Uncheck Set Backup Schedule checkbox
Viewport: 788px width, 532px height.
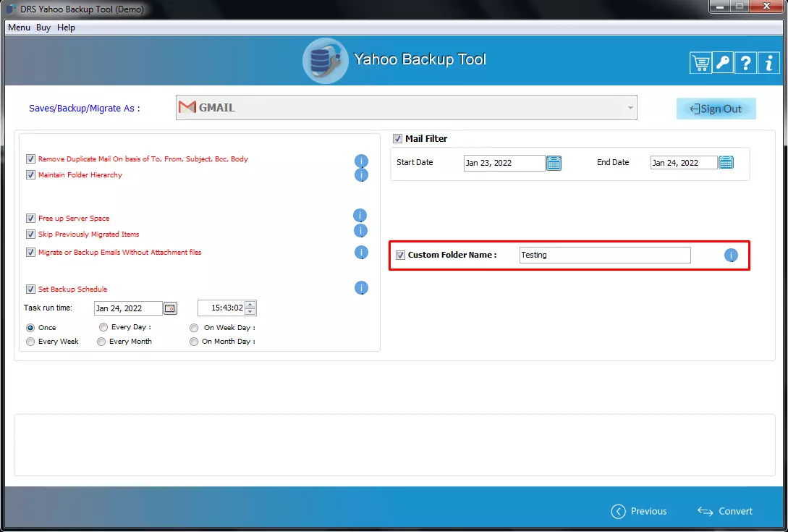tap(30, 289)
